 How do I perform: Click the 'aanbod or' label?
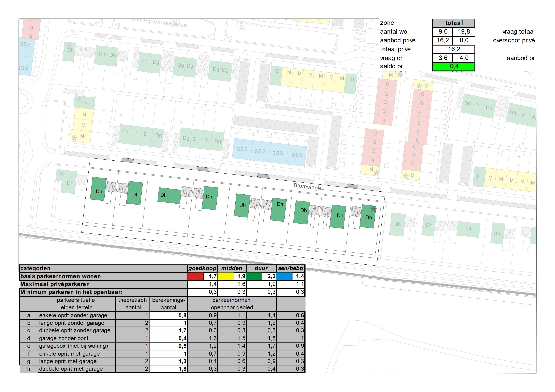pos(521,58)
